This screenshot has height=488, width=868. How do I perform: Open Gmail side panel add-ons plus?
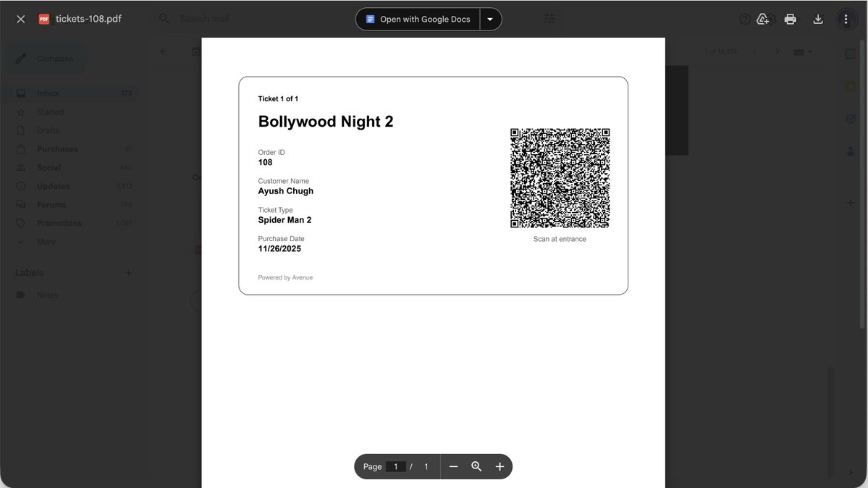[851, 203]
